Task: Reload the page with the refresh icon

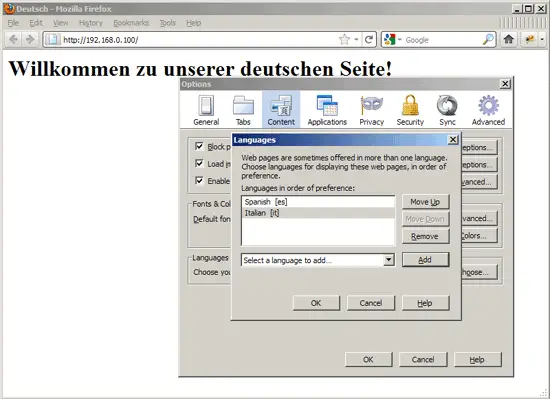Action: click(x=368, y=39)
